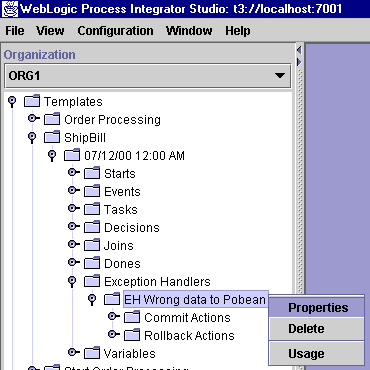This screenshot has width=370, height=370.
Task: Select the Starts label
Action: pos(120,173)
